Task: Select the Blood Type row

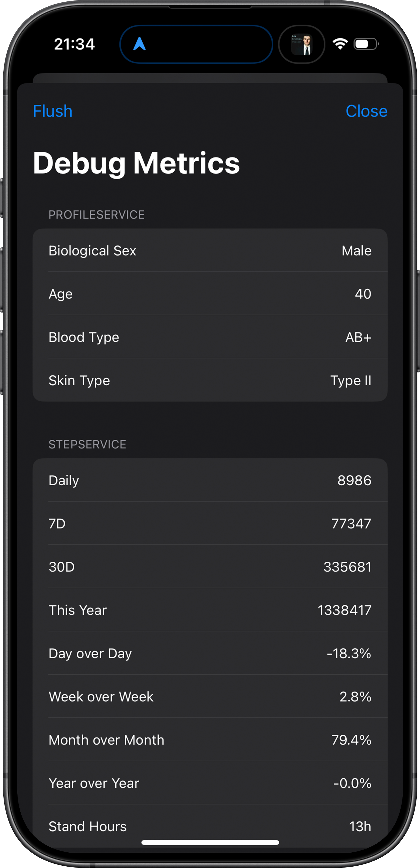Action: [x=210, y=337]
